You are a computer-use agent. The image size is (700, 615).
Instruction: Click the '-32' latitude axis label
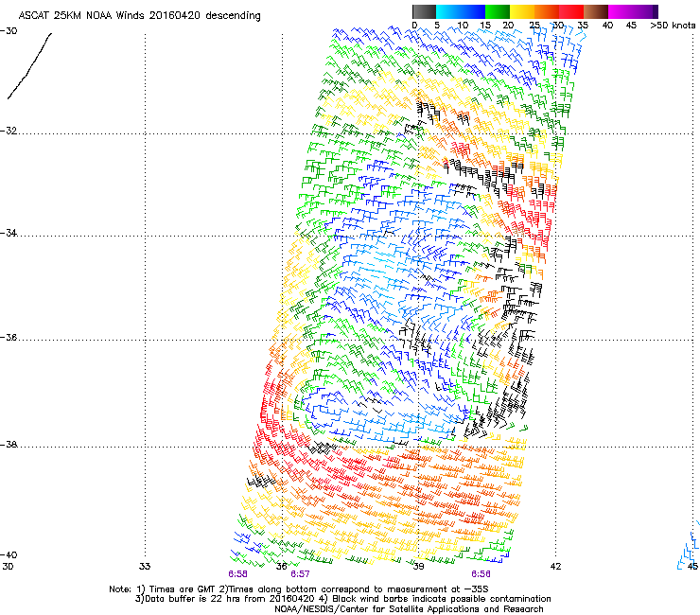[x=9, y=131]
